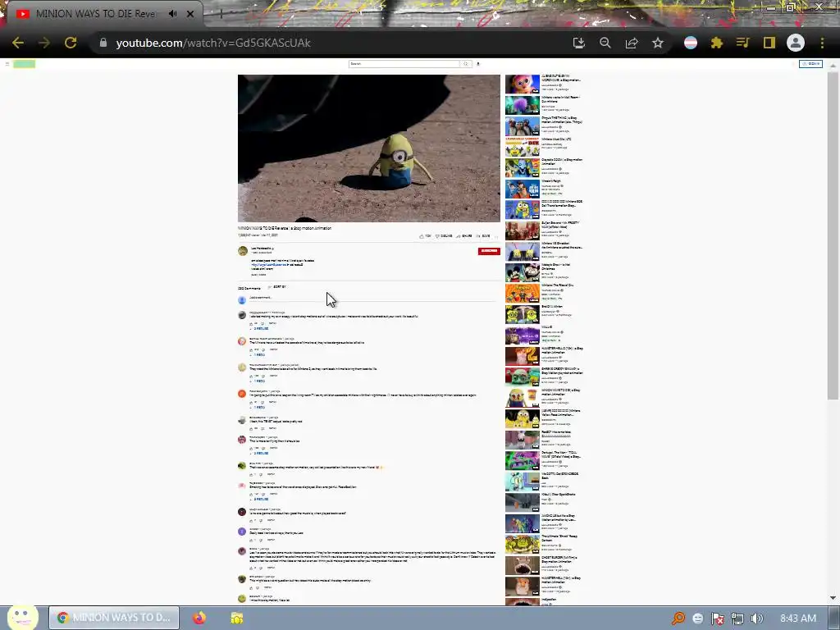Open the Chrome profile avatar menu
Viewport: 840px width, 630px height.
click(796, 43)
